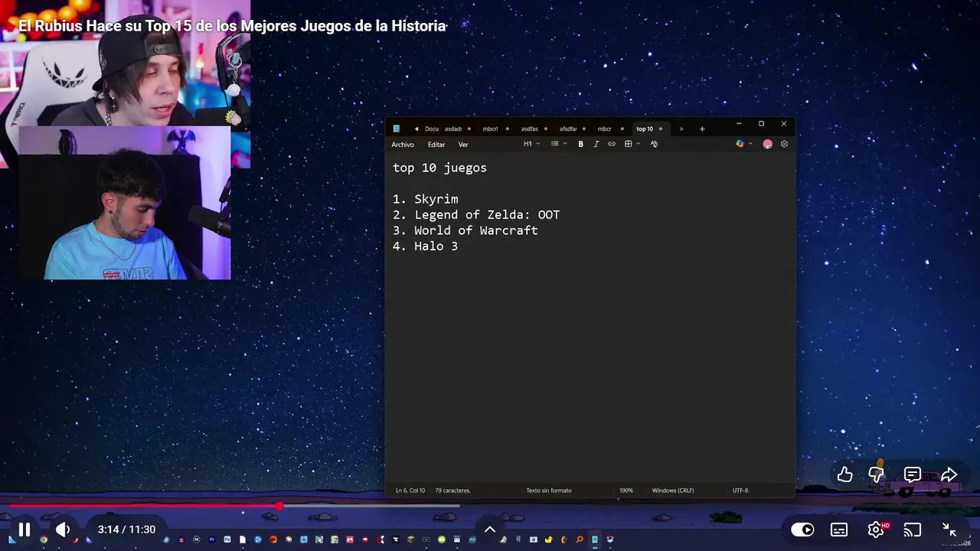This screenshot has width=980, height=551.
Task: Click the video title about Rubius Top 15
Action: 232,26
